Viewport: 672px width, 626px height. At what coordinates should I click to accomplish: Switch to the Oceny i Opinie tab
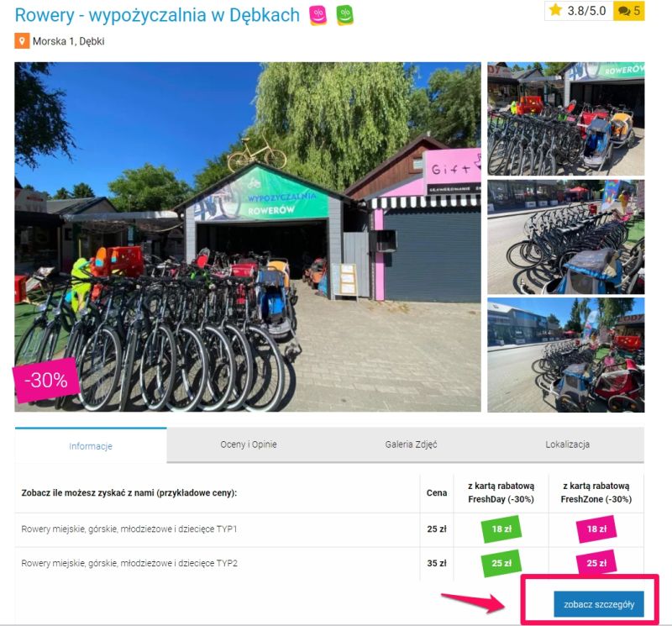pos(243,445)
